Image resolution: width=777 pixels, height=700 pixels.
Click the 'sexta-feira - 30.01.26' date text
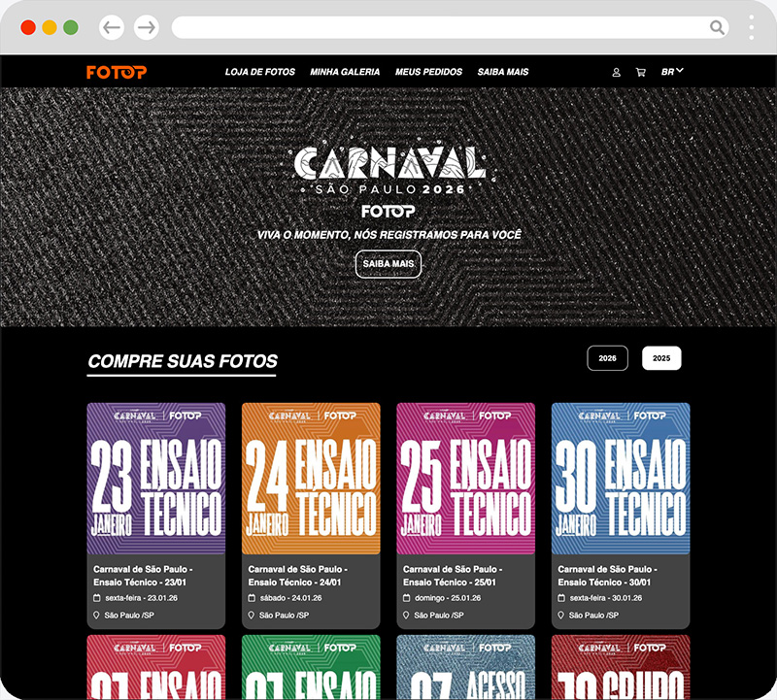605,598
